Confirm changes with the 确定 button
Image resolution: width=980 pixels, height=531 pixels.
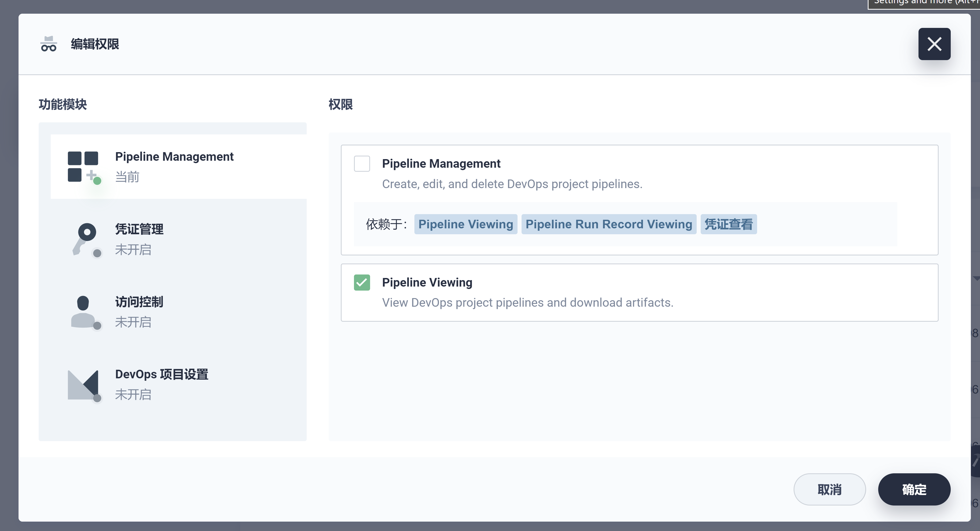pos(914,490)
